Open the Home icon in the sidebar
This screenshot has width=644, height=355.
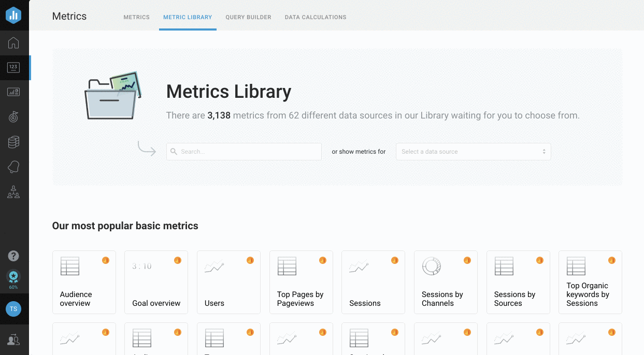point(14,43)
